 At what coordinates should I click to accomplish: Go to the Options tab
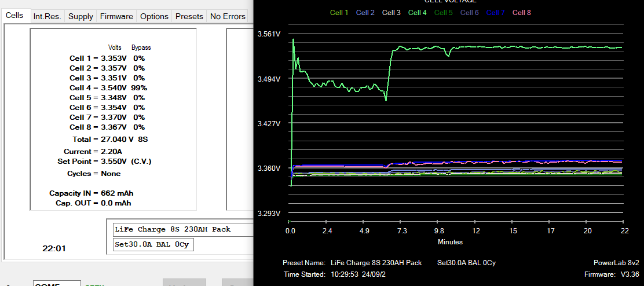pyautogui.click(x=154, y=16)
